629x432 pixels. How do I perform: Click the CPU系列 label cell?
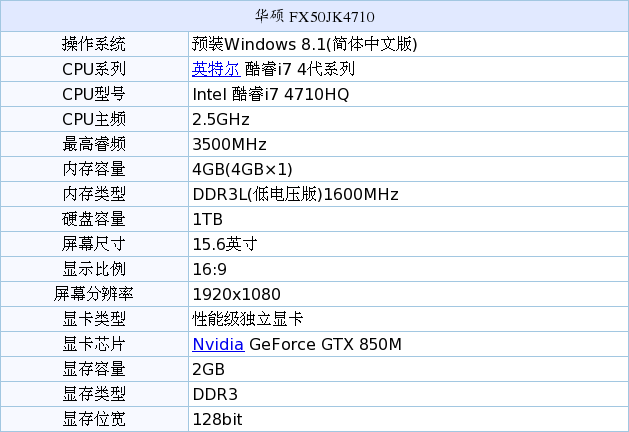94,69
